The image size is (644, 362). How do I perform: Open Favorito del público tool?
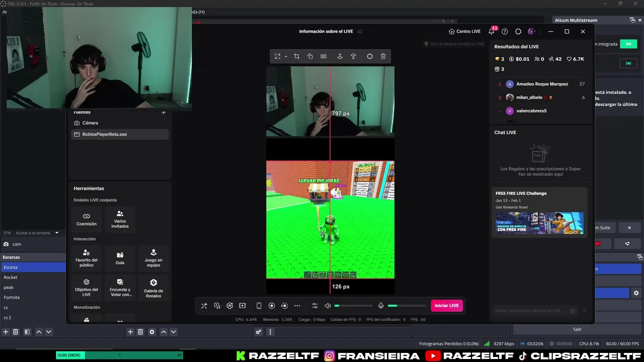click(87, 258)
